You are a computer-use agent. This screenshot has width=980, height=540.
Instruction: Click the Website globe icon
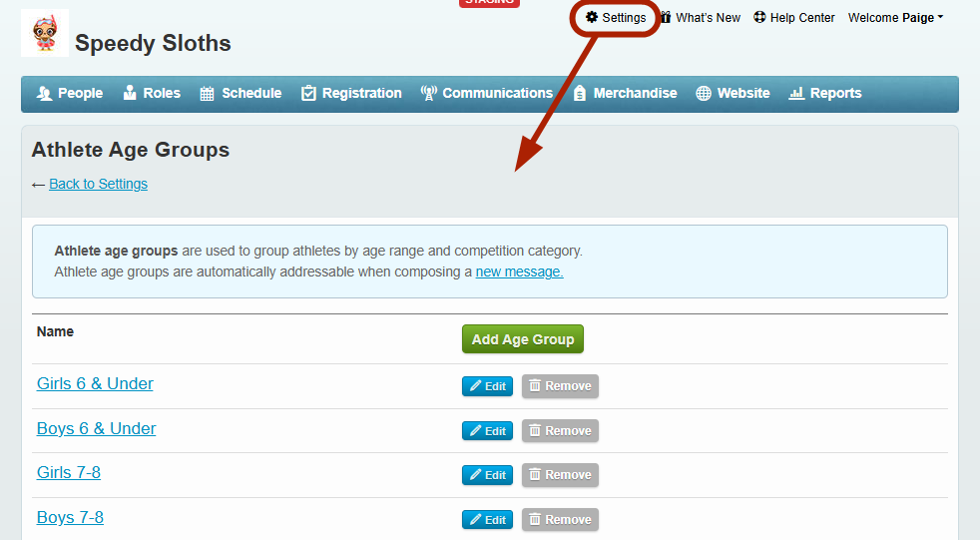(x=704, y=93)
